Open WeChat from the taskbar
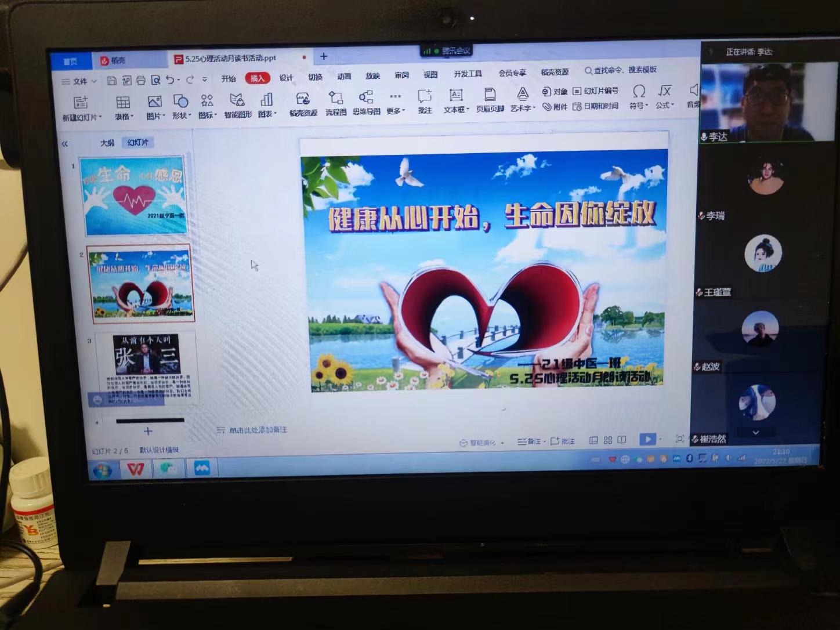 pyautogui.click(x=168, y=468)
